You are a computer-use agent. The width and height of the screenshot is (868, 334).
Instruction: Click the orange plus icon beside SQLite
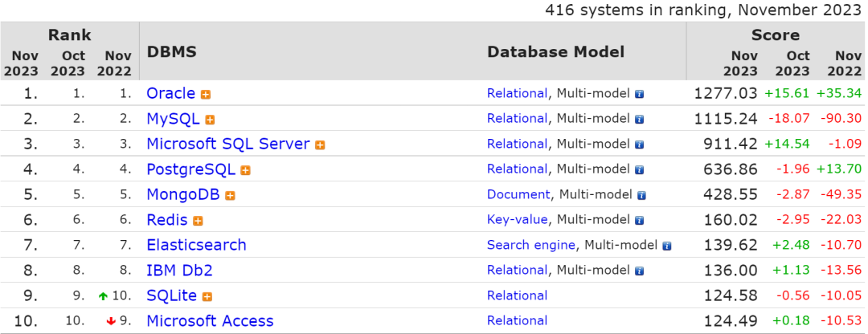(207, 296)
